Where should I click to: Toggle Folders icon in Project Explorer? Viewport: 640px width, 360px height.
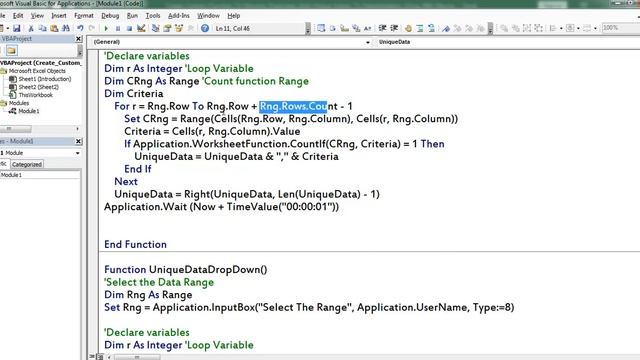click(x=11, y=51)
